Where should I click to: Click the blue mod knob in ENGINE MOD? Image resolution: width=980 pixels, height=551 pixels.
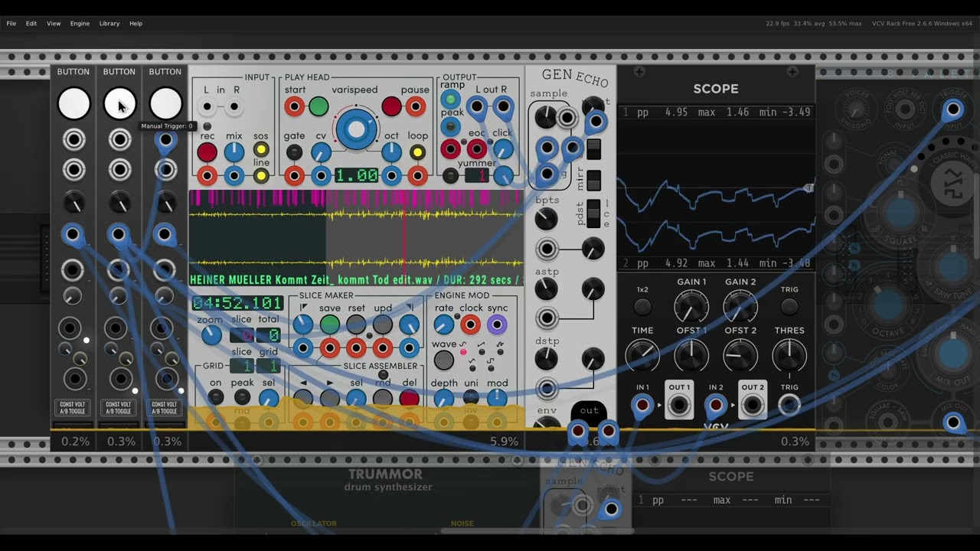click(497, 398)
